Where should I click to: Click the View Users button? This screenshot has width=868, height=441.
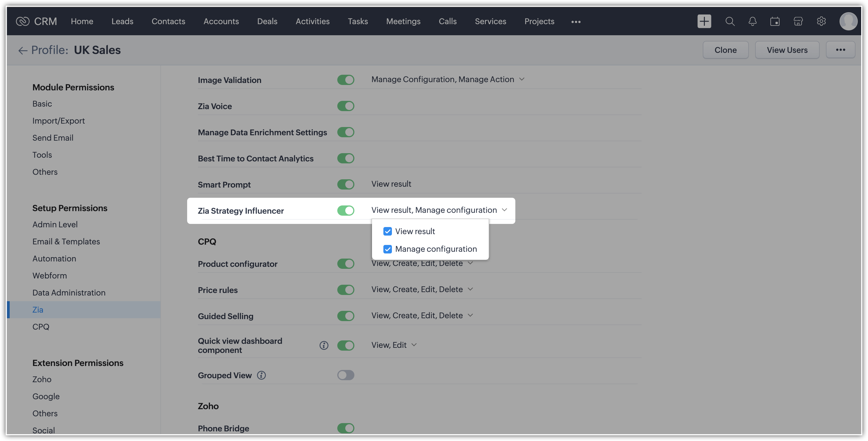coord(787,50)
